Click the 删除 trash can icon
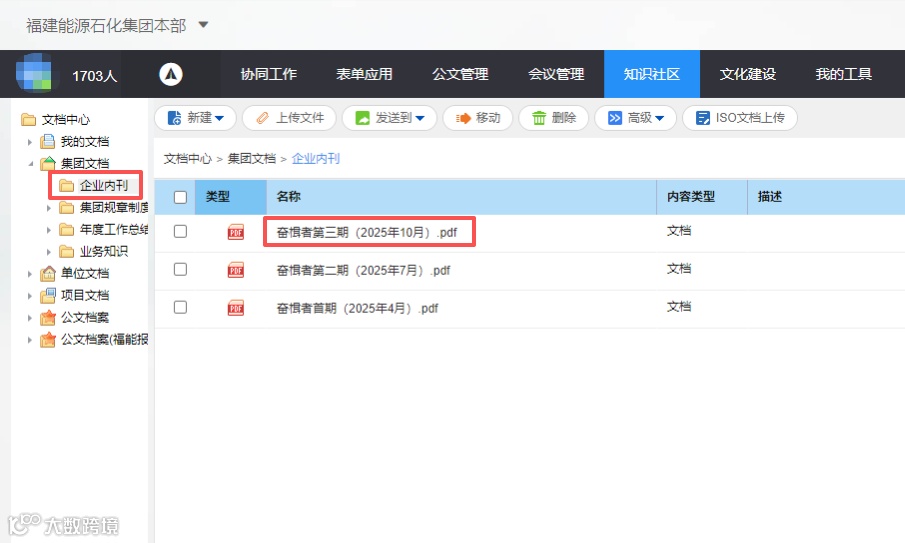Viewport: 905px width, 543px height. (539, 118)
